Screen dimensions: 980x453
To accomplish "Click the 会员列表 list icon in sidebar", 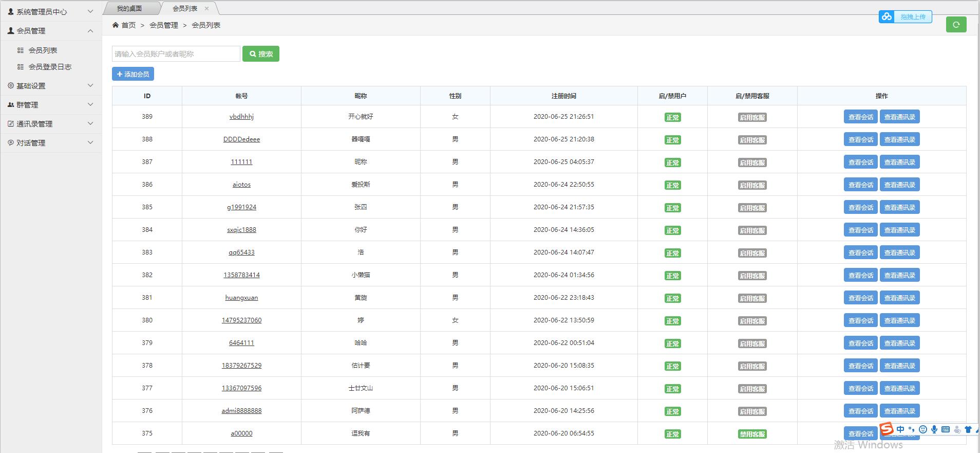I will tap(21, 50).
